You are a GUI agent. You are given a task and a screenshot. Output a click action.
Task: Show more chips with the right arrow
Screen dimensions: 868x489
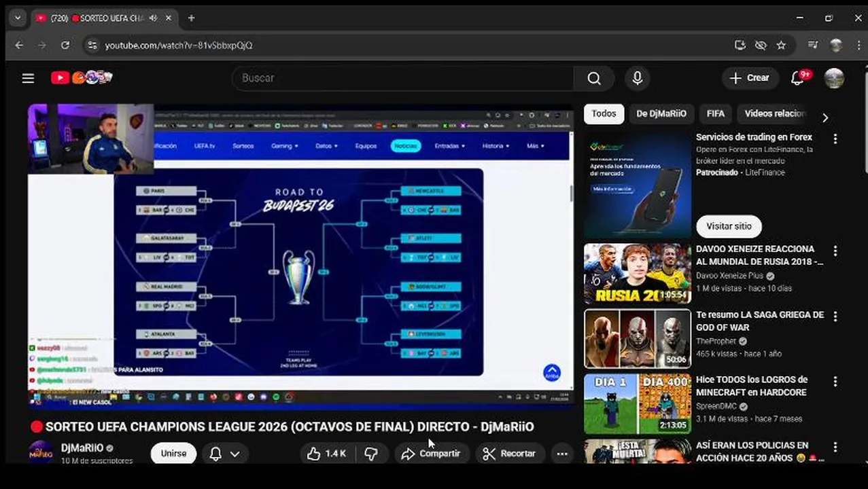[x=825, y=117]
